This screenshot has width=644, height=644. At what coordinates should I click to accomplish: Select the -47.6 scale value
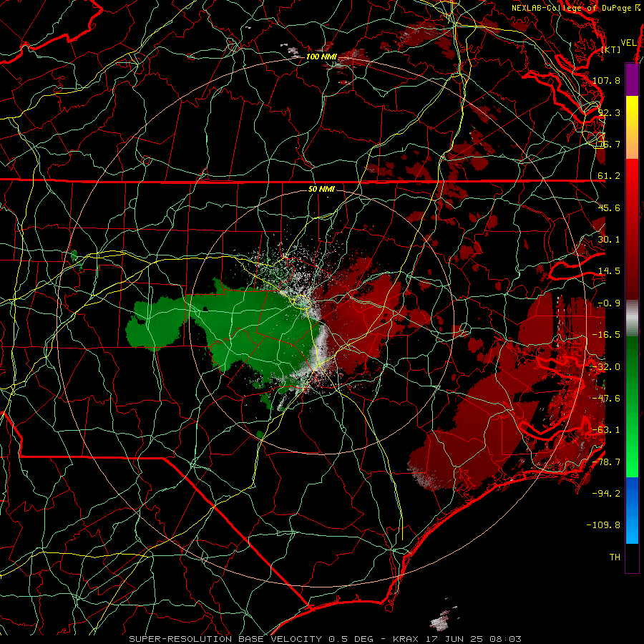606,399
